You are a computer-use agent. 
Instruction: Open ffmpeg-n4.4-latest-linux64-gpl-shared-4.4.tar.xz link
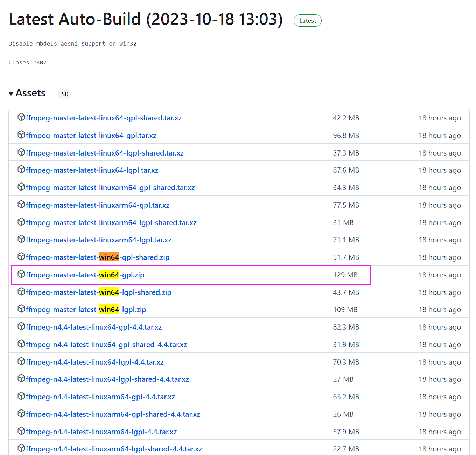coord(106,345)
